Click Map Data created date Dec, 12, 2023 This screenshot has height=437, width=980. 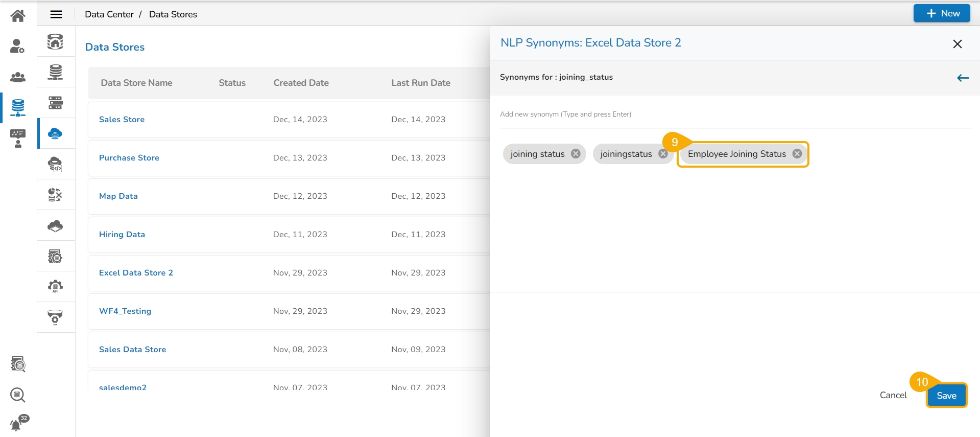click(300, 196)
